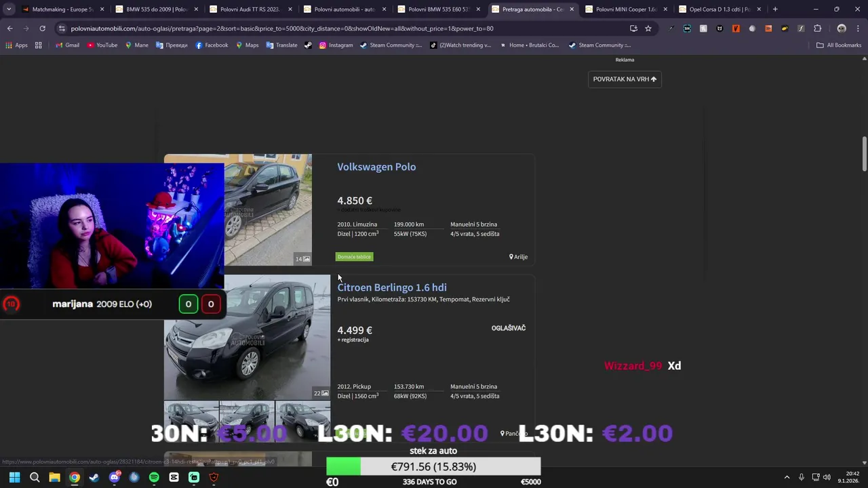
Task: Reload the page with the refresh icon
Action: pos(42,28)
